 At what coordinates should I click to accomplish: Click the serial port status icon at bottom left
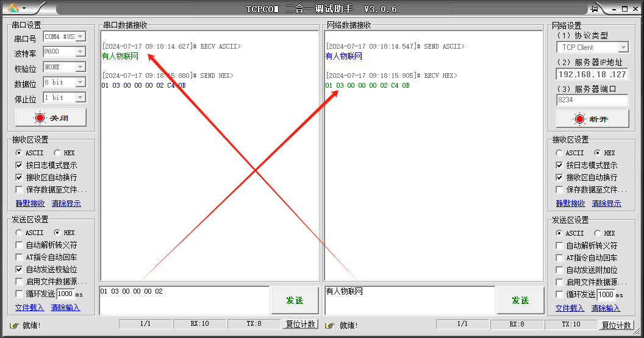pyautogui.click(x=14, y=325)
